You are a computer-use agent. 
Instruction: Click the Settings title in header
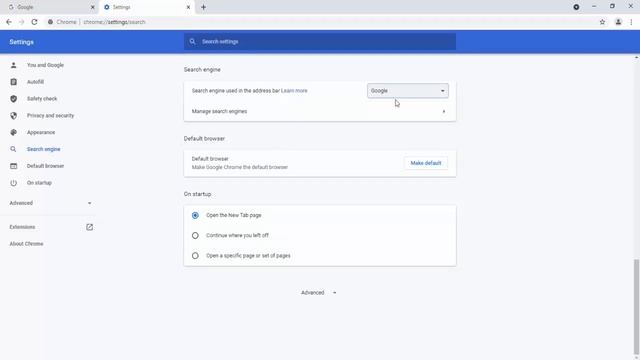[22, 42]
